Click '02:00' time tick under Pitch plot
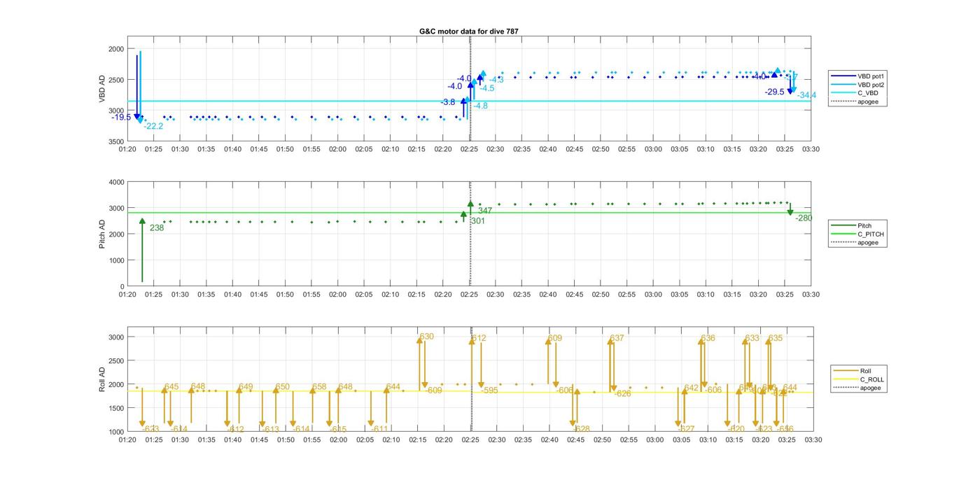The width and height of the screenshot is (980, 485). (x=337, y=295)
